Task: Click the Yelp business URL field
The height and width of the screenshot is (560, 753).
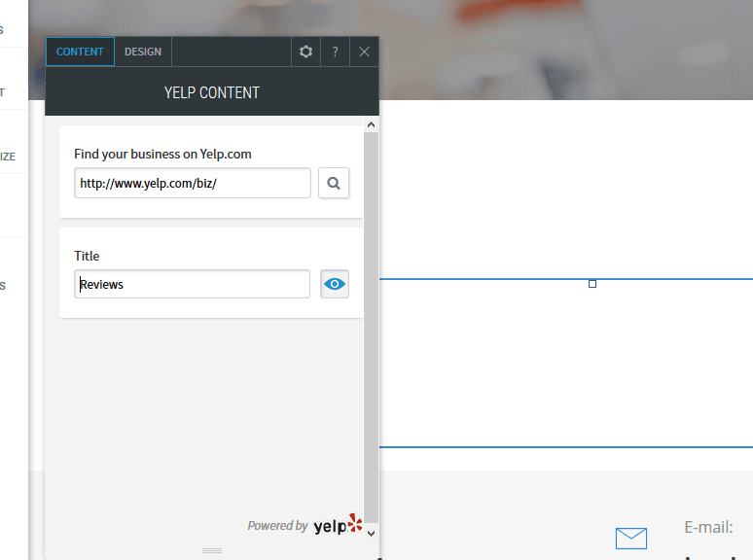Action: click(x=193, y=183)
